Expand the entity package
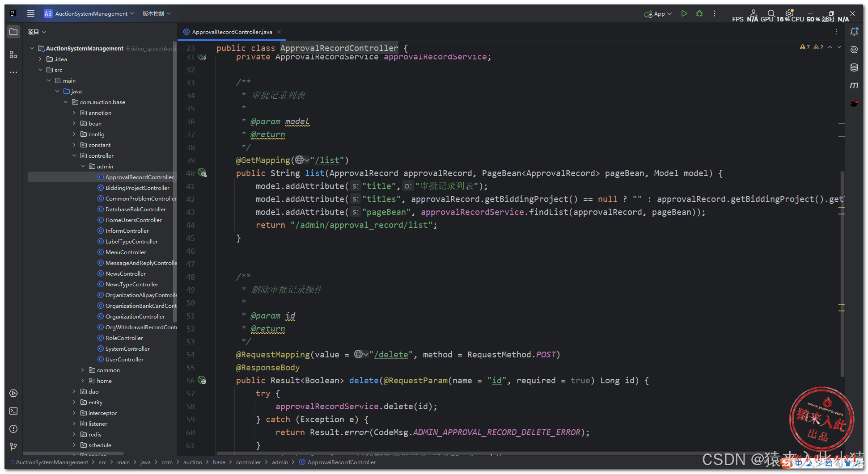The image size is (868, 474). tap(74, 402)
